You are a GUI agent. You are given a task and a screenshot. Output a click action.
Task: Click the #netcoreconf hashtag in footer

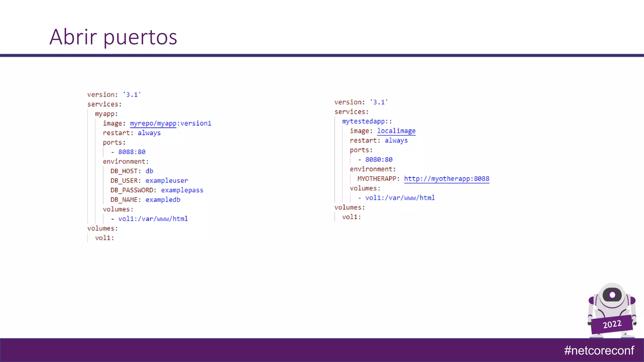tap(599, 350)
